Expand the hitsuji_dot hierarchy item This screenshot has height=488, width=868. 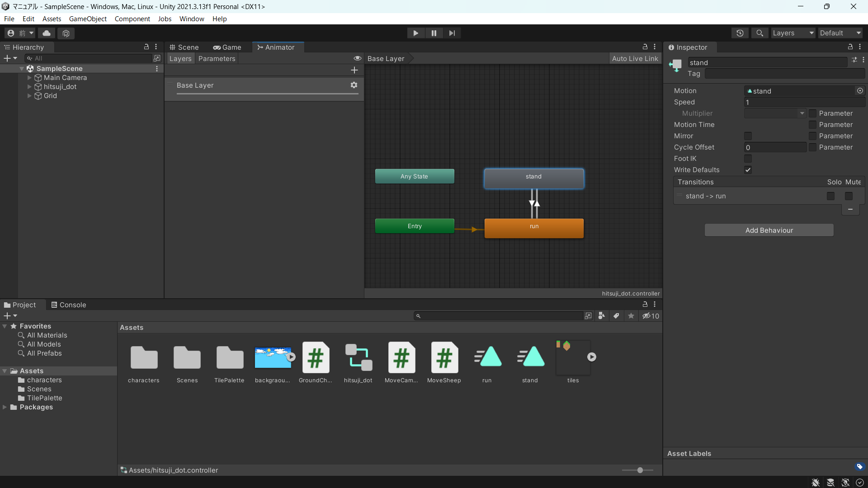(x=29, y=87)
